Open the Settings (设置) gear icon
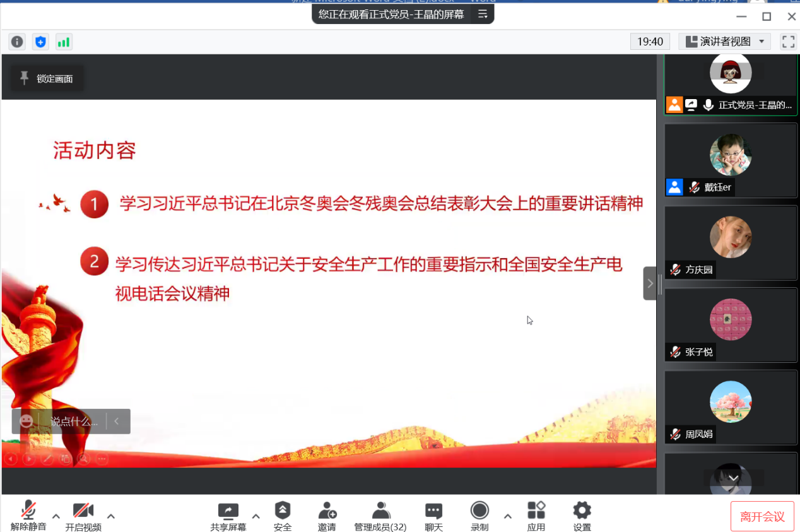 [x=582, y=516]
